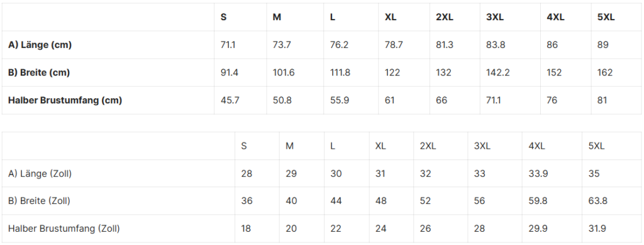
Task: Click the 142.2 width value
Action: [498, 72]
